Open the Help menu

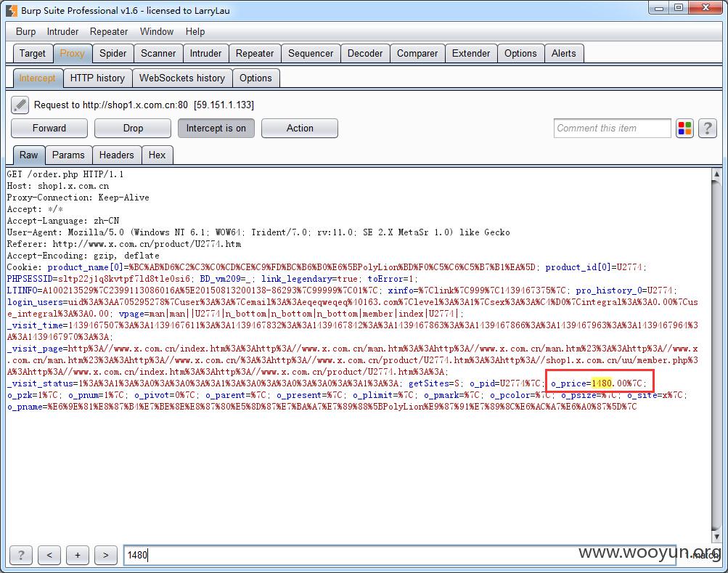pyautogui.click(x=195, y=32)
